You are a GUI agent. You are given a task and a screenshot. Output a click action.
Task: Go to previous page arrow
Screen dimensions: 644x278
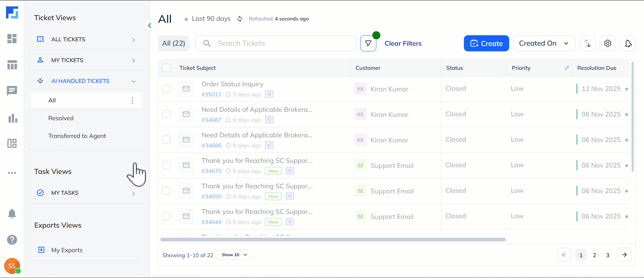pyautogui.click(x=564, y=255)
